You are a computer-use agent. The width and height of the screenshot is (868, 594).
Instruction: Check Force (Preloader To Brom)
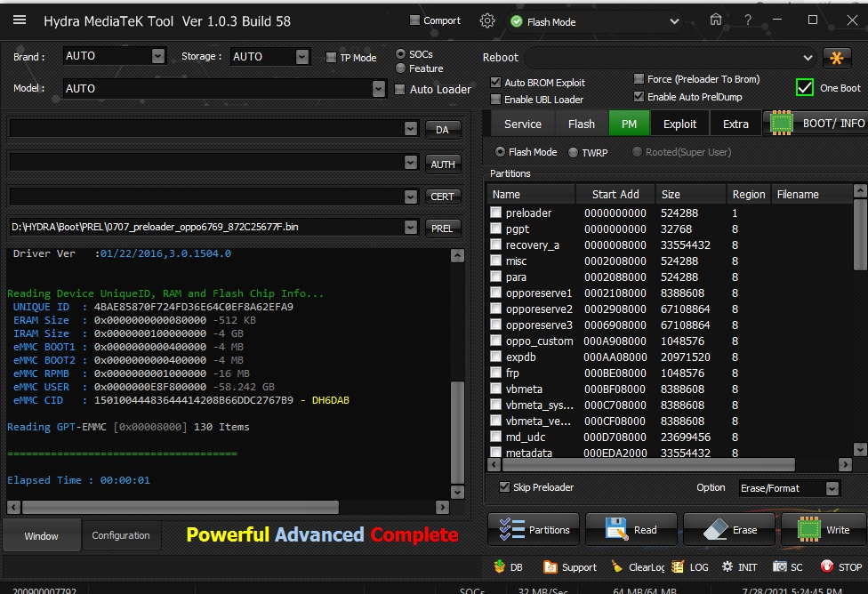(639, 78)
